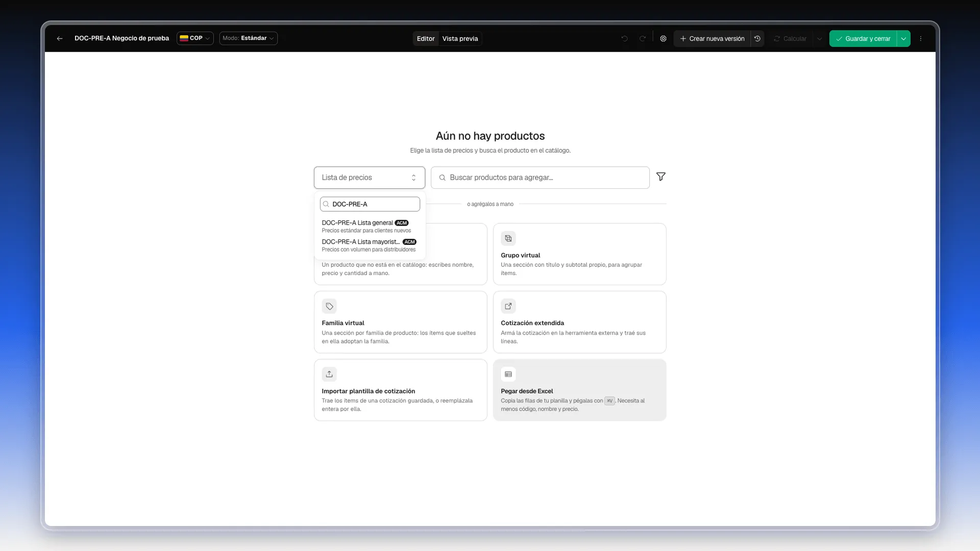The image size is (980, 551).
Task: Switch to the Vista previa tab
Action: click(460, 39)
